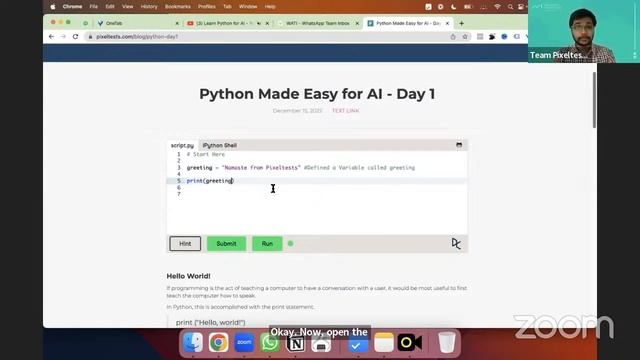
Task: Open the Window menu
Action: [x=248, y=7]
